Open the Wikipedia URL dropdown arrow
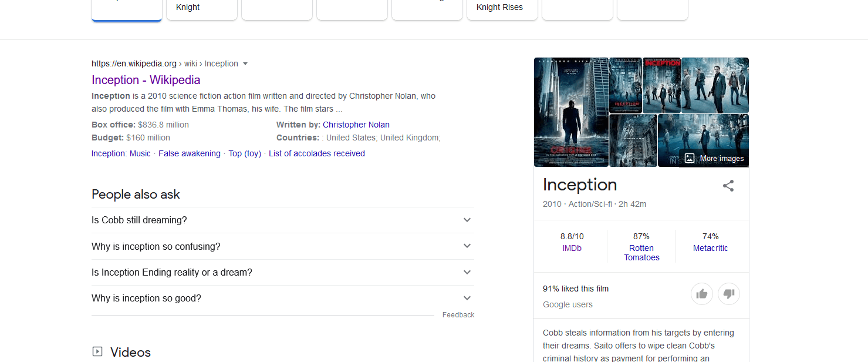This screenshot has width=868, height=362. (x=245, y=63)
